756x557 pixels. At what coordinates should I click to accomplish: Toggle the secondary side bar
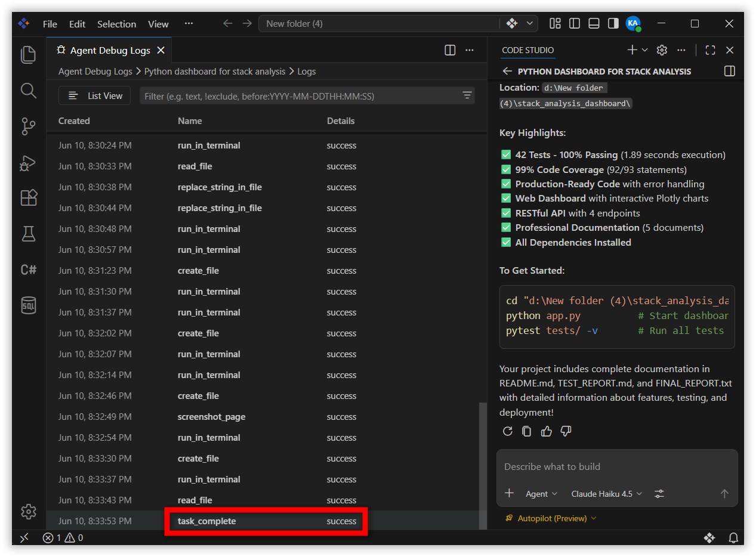[613, 23]
